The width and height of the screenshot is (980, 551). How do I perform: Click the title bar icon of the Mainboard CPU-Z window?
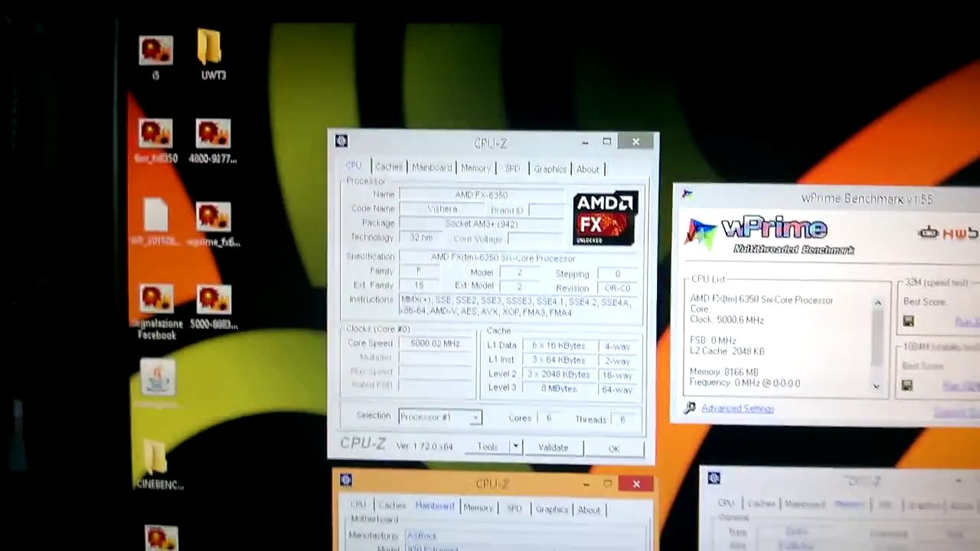[346, 481]
